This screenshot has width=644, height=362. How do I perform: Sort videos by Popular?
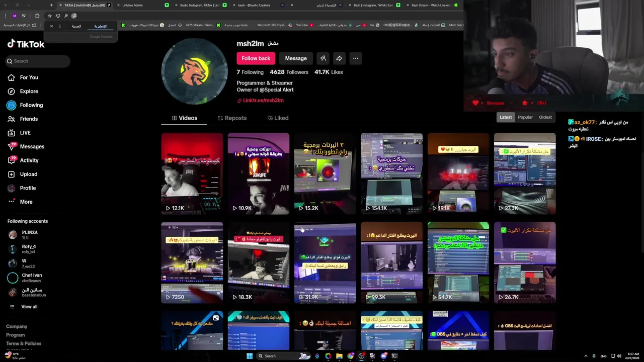[x=525, y=117]
